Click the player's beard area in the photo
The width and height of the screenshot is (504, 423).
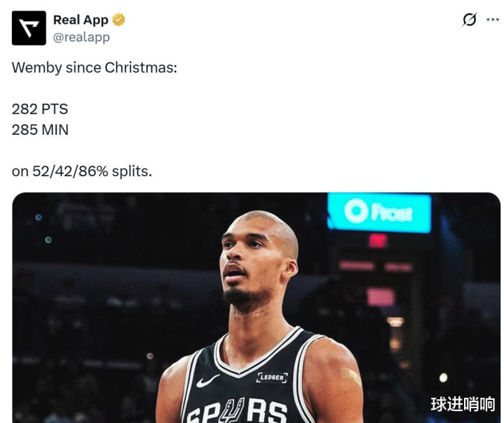click(246, 299)
